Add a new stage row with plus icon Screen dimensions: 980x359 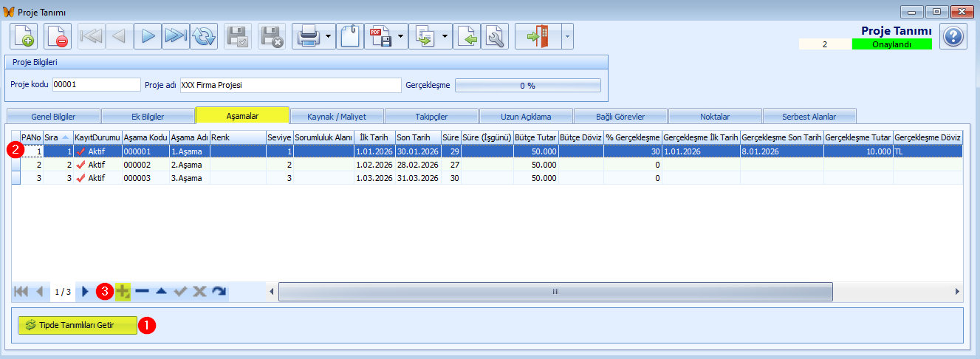pyautogui.click(x=123, y=292)
